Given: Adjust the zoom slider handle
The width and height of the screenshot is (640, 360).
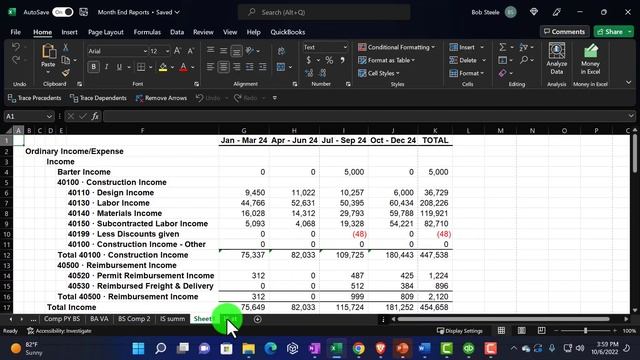Looking at the screenshot, I should pyautogui.click(x=586, y=331).
